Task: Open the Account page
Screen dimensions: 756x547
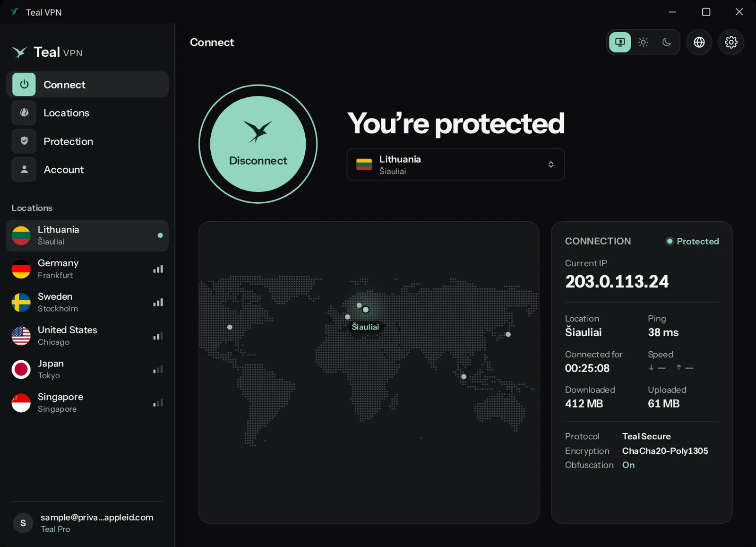Action: [87, 170]
